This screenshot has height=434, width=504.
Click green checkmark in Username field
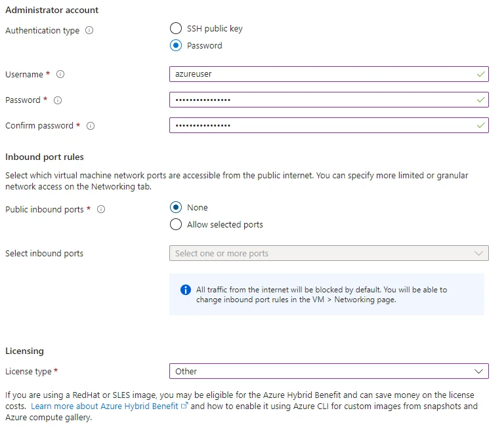point(481,74)
